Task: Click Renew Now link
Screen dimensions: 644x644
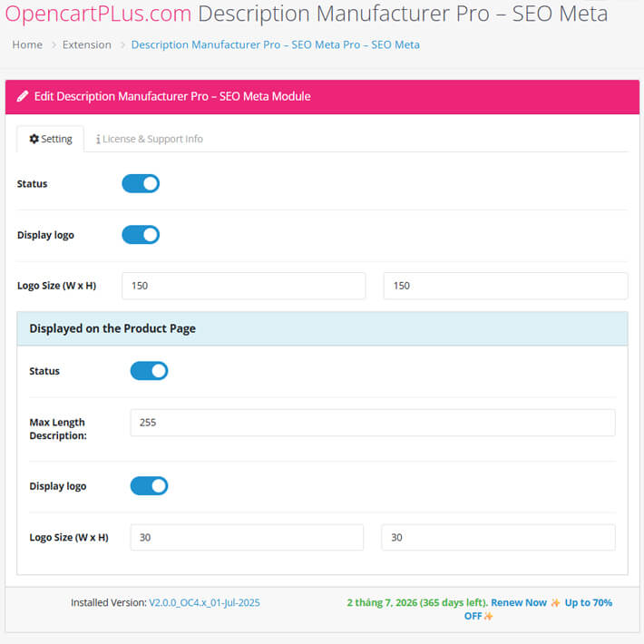Action: point(519,602)
